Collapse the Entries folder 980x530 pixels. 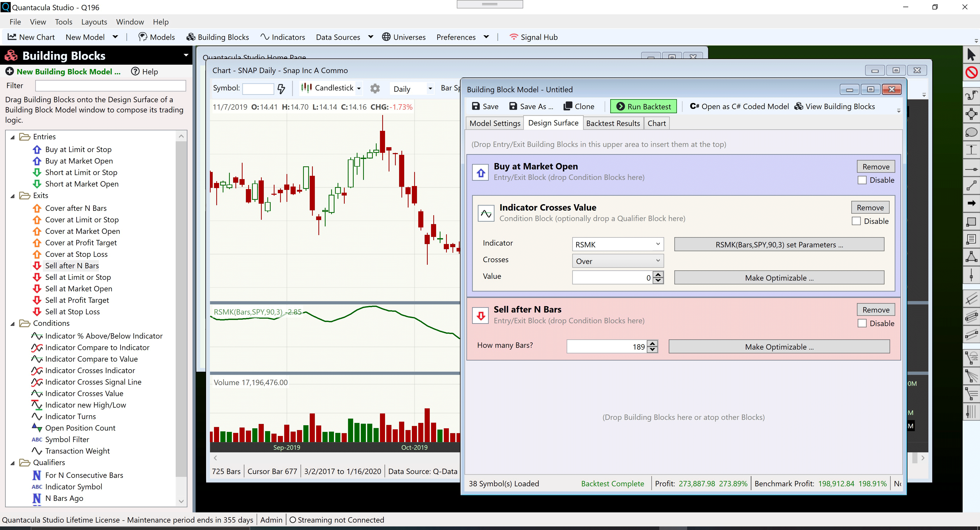pos(13,137)
